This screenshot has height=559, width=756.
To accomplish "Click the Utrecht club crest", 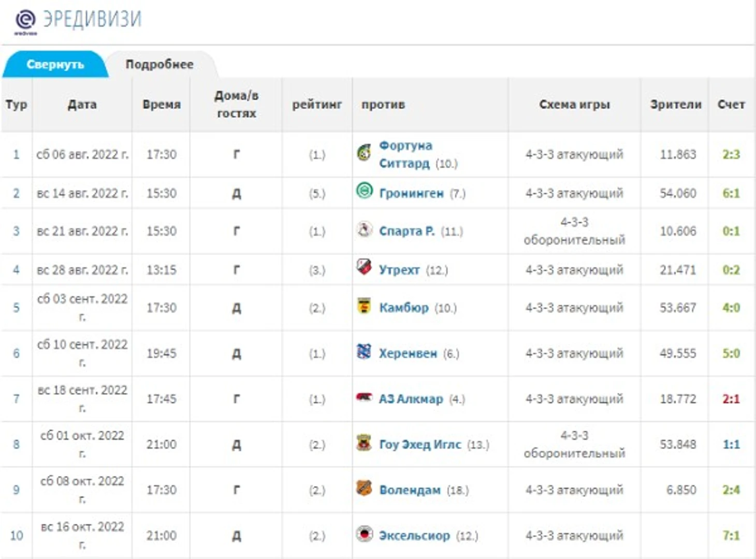I will (365, 268).
